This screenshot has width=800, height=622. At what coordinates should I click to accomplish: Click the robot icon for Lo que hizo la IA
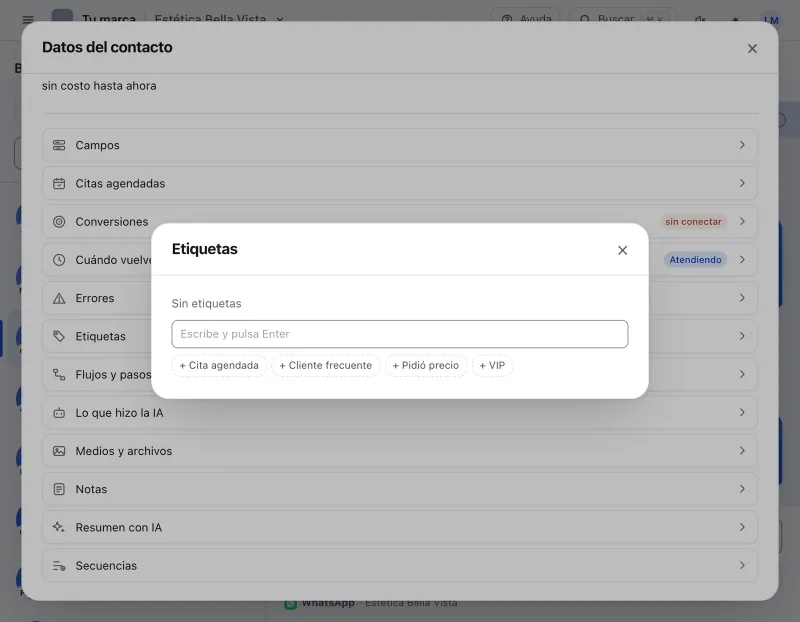click(59, 413)
